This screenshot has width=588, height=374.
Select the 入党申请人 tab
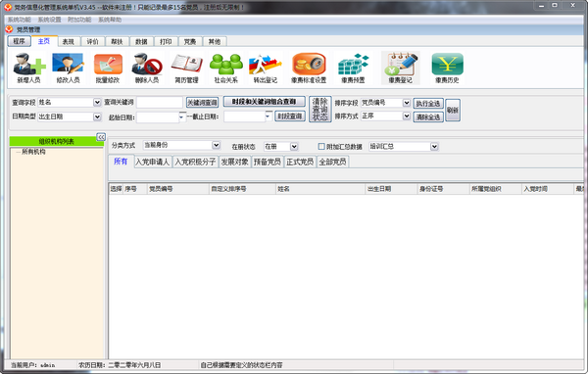pyautogui.click(x=153, y=162)
